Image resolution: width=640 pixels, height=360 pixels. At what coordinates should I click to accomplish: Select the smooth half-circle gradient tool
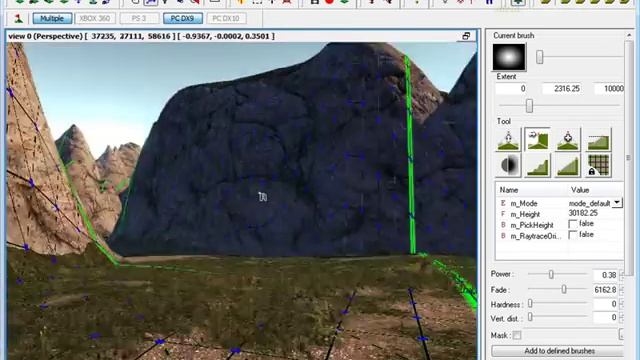point(508,165)
